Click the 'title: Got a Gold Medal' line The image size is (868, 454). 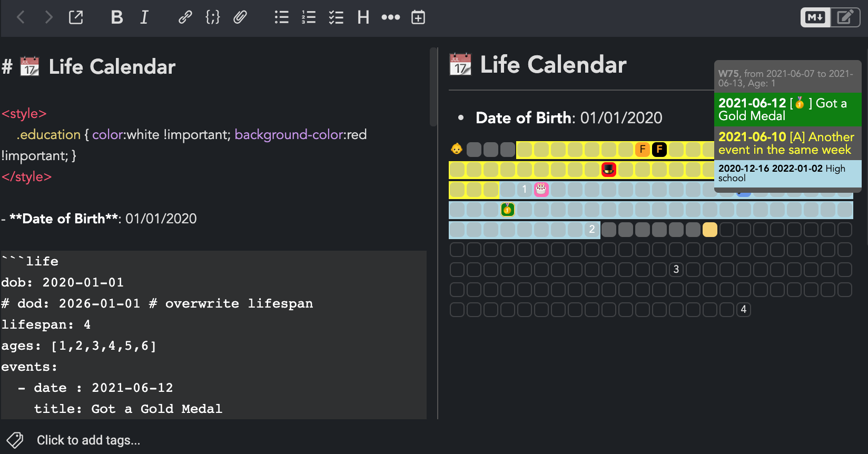[128, 409]
